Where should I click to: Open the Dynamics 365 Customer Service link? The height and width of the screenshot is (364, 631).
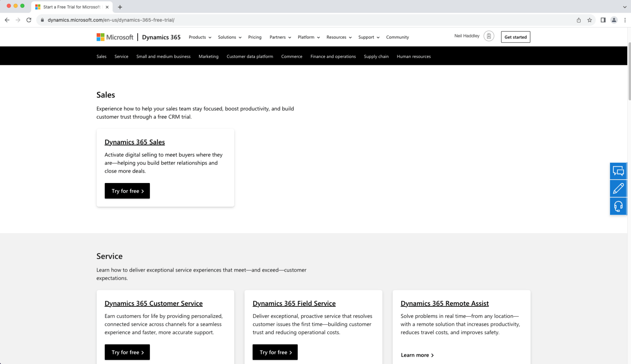click(x=154, y=303)
